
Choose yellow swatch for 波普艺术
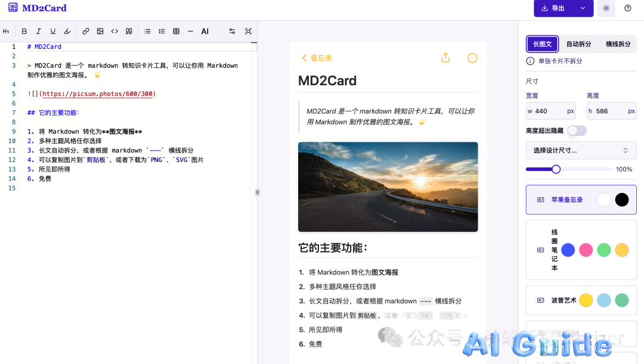point(586,300)
